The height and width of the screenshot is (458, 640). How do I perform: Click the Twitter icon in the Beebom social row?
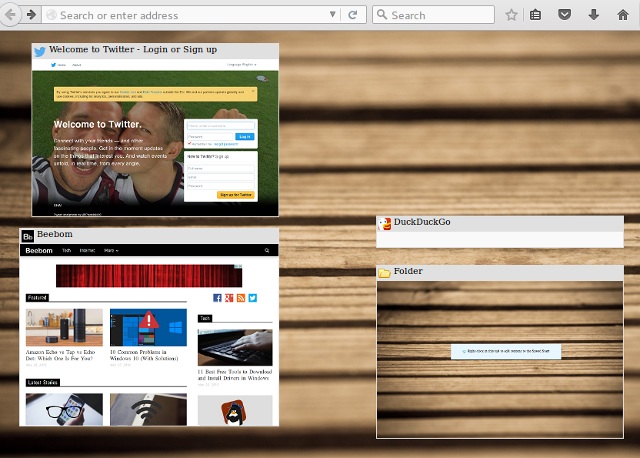(x=253, y=298)
